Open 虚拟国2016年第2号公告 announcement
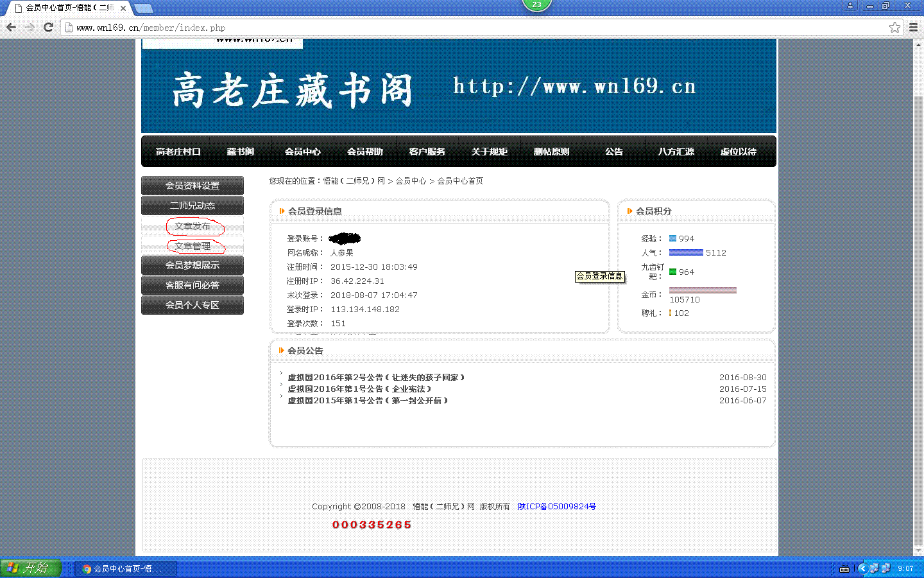924x578 pixels. click(x=375, y=378)
